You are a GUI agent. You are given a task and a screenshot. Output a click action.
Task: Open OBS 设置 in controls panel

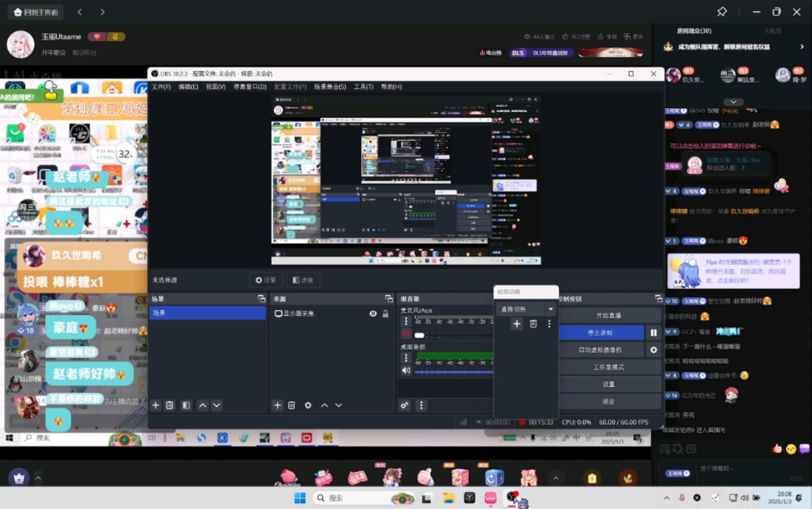(609, 384)
